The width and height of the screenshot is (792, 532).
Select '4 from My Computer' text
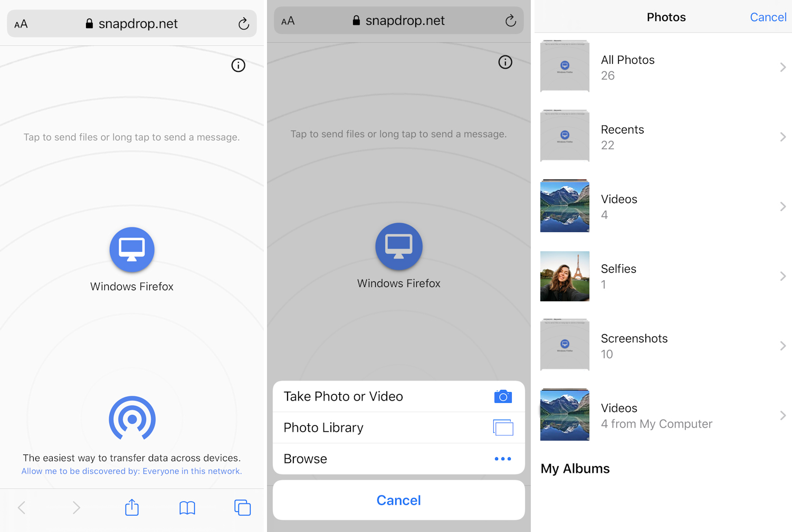pos(657,424)
